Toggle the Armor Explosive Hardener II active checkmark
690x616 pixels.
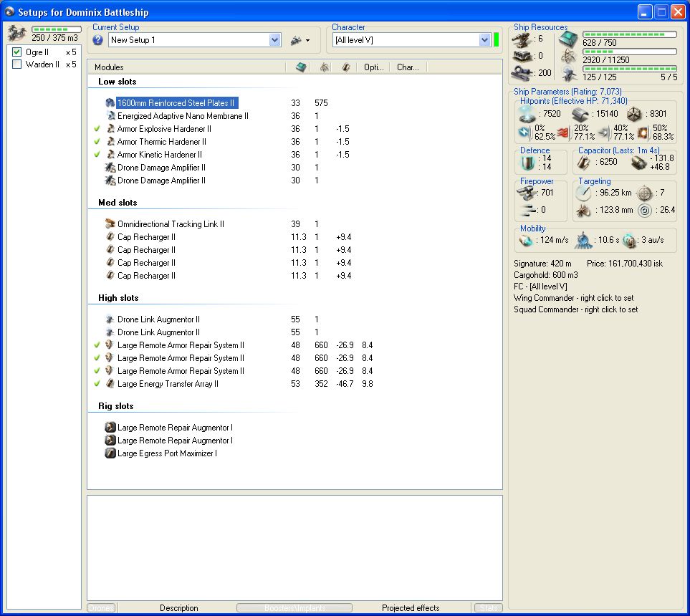pos(97,129)
